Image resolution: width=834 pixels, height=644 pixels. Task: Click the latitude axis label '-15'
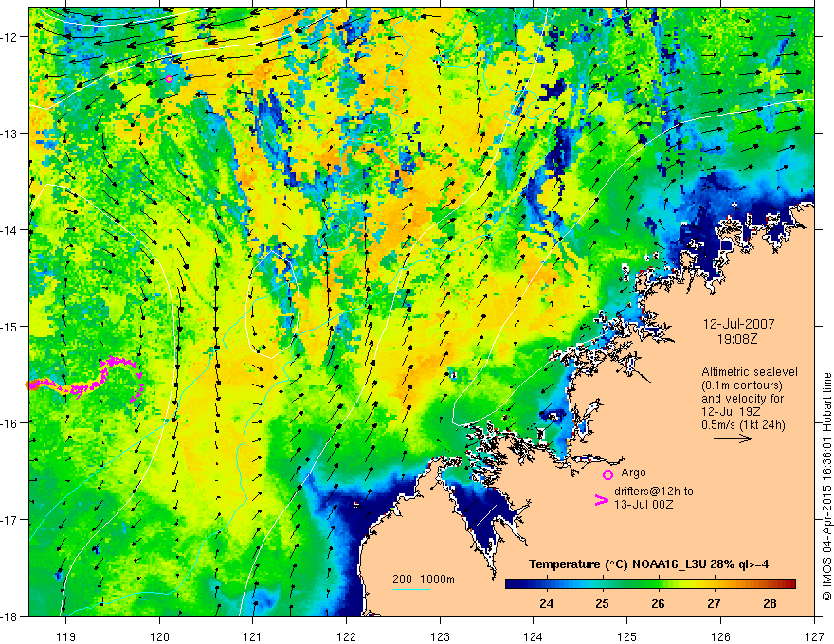pos(10,326)
